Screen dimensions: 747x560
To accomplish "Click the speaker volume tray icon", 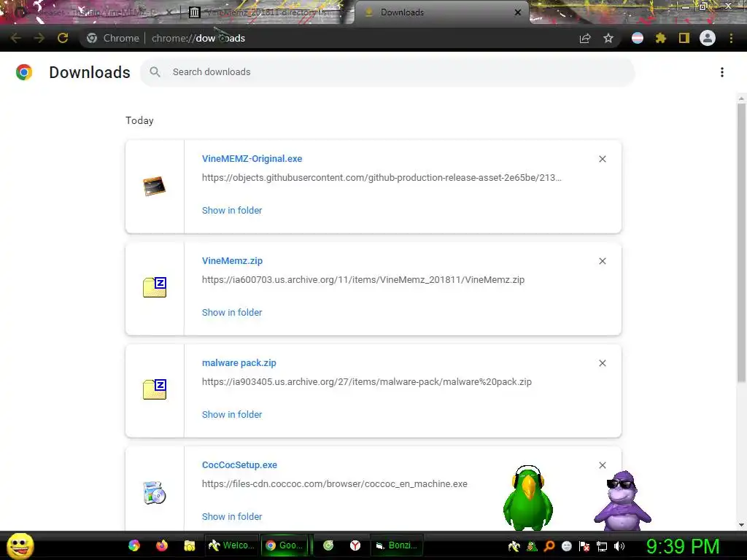I will (619, 546).
